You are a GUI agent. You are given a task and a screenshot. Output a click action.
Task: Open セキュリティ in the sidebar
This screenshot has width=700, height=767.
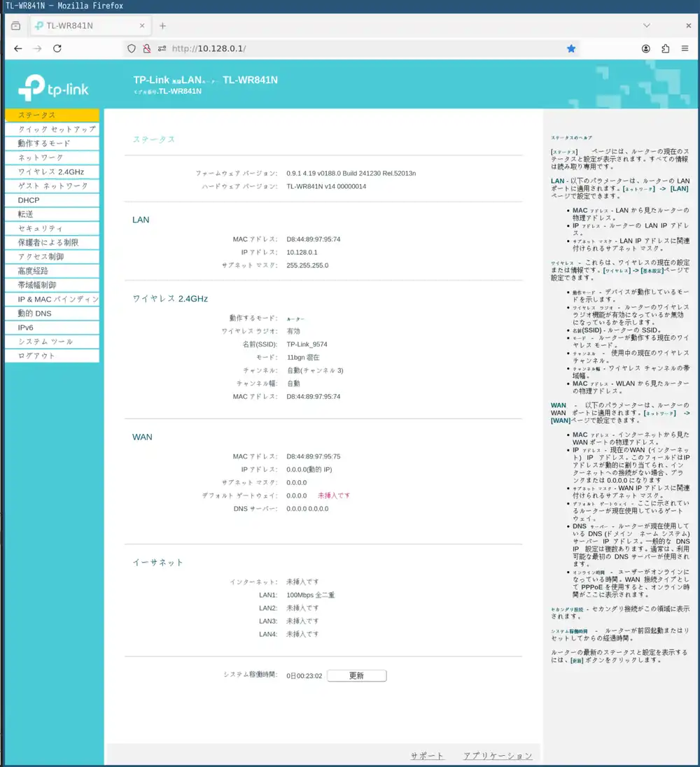click(x=52, y=228)
